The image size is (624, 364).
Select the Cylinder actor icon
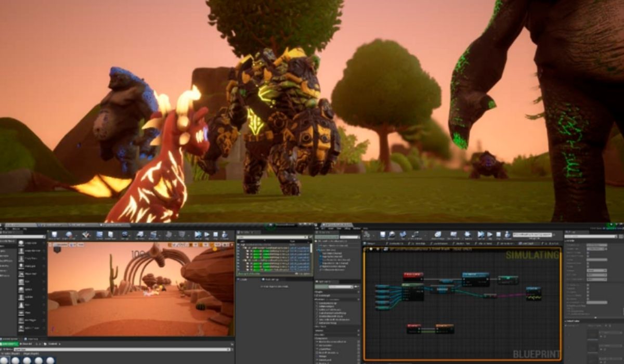21,297
